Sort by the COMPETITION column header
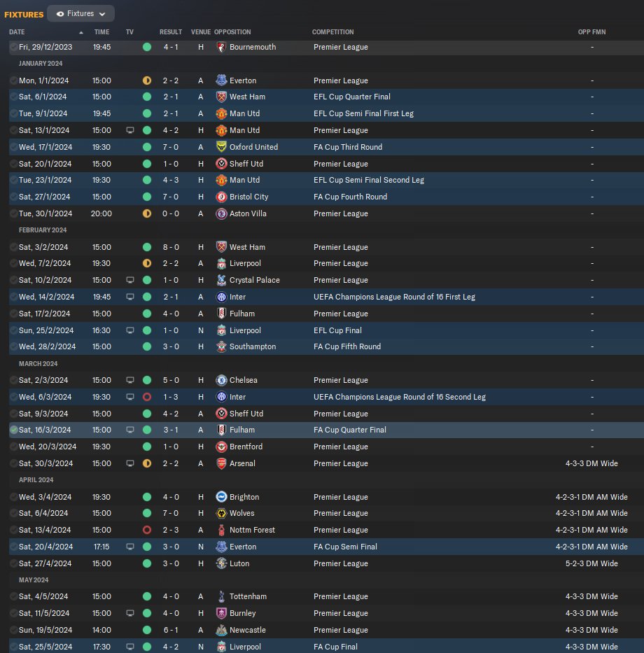This screenshot has width=644, height=653. (332, 32)
